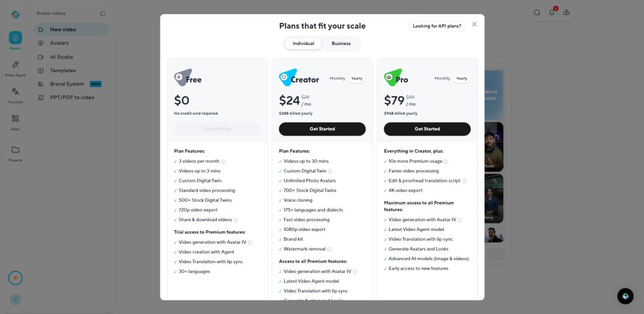644x314 pixels.
Task: Open the Apps section
Action: point(15,119)
